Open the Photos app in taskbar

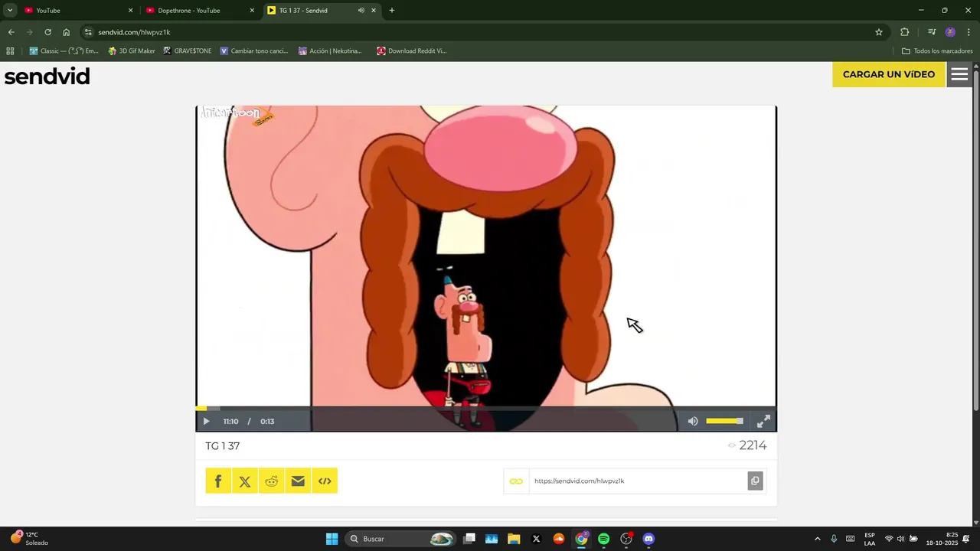coord(492,539)
